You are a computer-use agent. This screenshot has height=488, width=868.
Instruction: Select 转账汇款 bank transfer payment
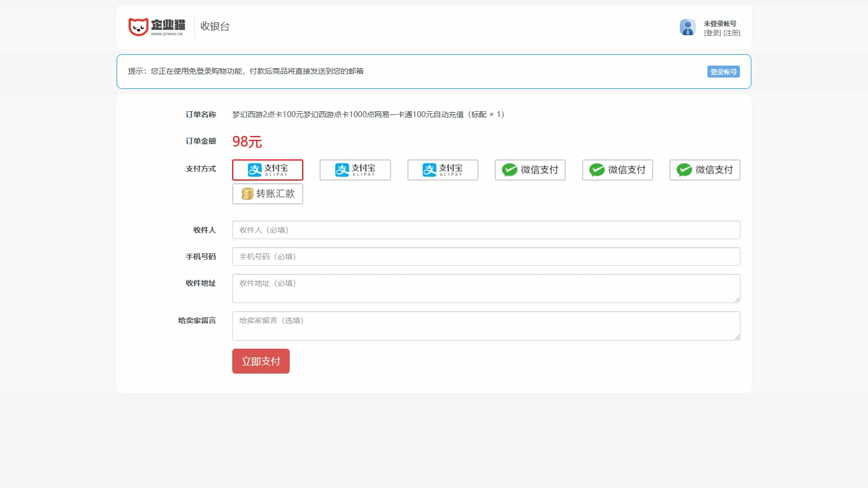click(x=267, y=194)
